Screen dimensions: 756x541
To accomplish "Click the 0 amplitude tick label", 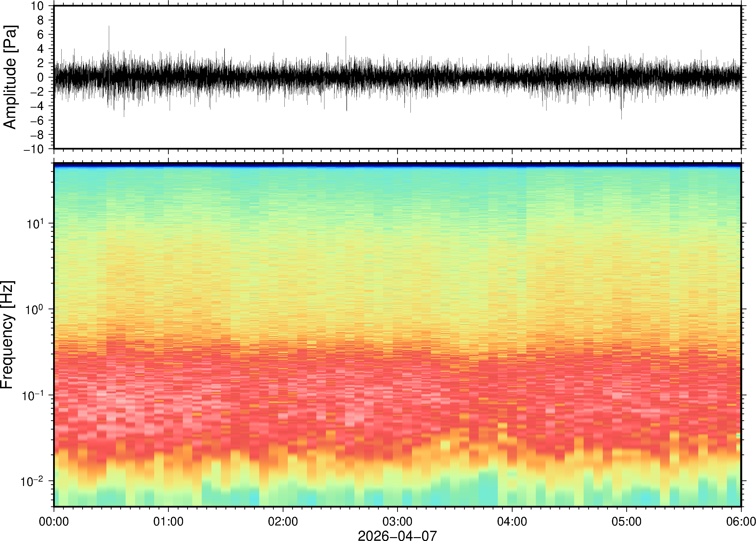I will (x=41, y=77).
